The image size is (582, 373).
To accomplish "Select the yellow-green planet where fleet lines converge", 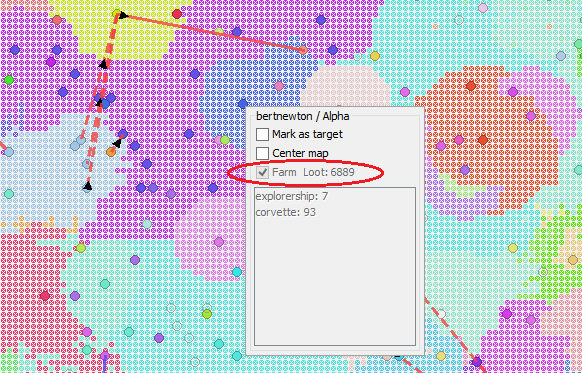I will point(117,14).
